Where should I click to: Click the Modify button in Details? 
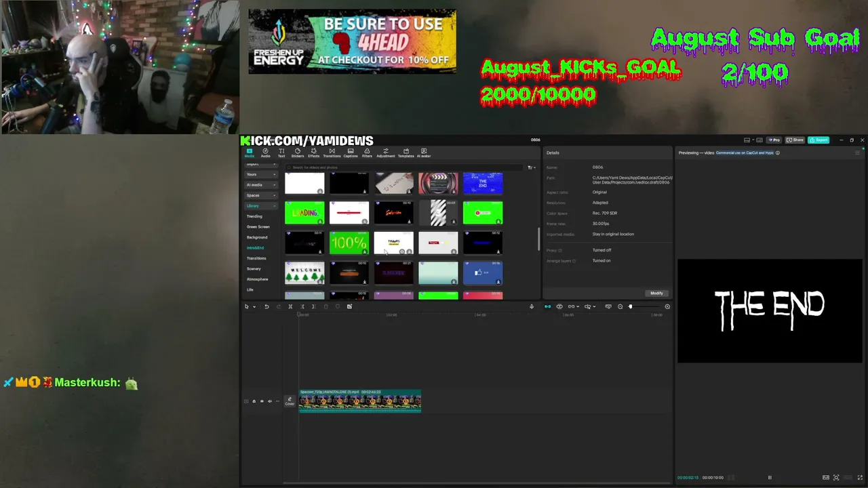[x=656, y=293]
